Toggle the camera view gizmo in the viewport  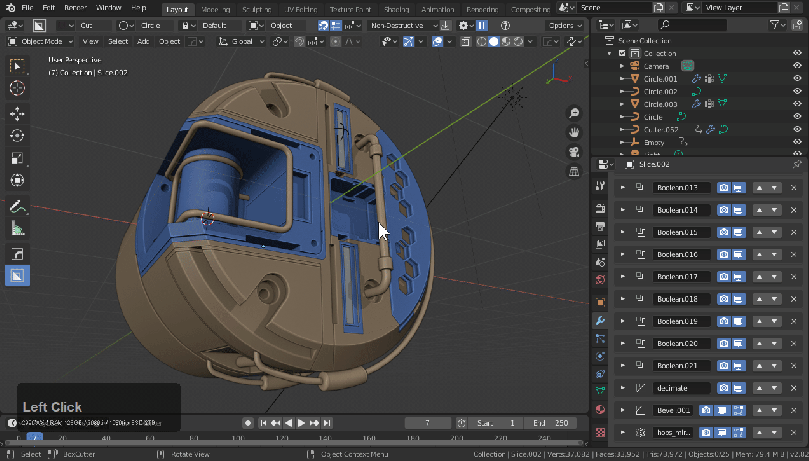tap(575, 152)
